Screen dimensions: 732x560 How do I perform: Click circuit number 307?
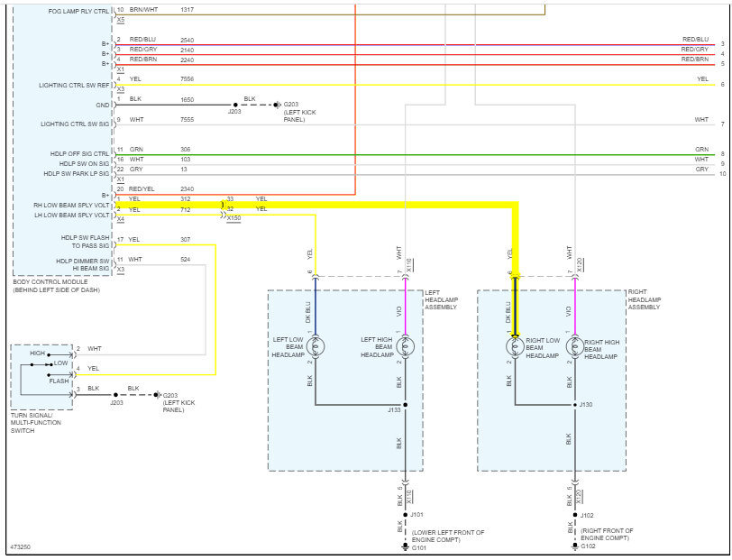click(x=186, y=240)
